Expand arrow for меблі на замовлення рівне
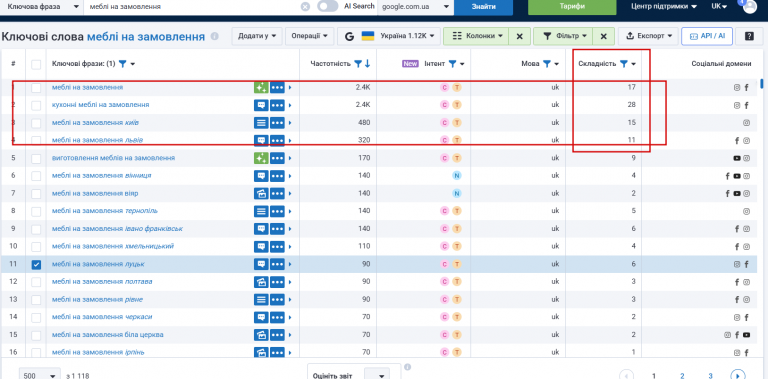 click(x=289, y=300)
